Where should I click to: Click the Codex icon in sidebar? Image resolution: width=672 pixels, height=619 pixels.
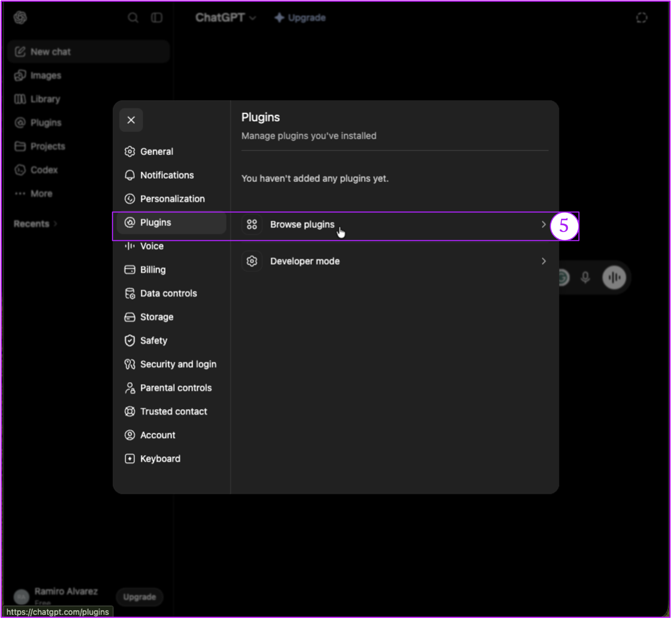(20, 170)
